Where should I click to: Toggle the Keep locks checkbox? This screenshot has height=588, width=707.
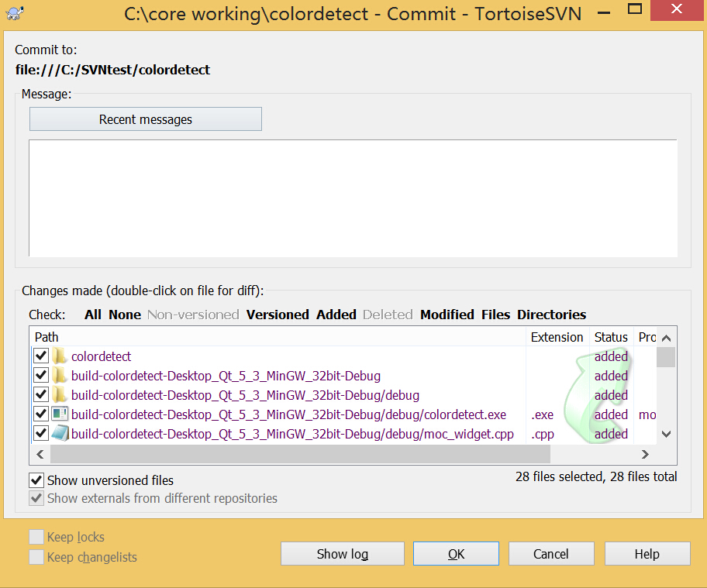tap(36, 537)
